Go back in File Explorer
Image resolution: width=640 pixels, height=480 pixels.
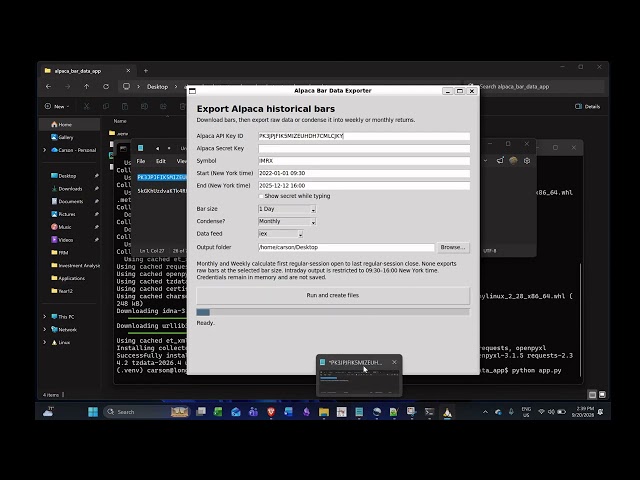[x=49, y=87]
